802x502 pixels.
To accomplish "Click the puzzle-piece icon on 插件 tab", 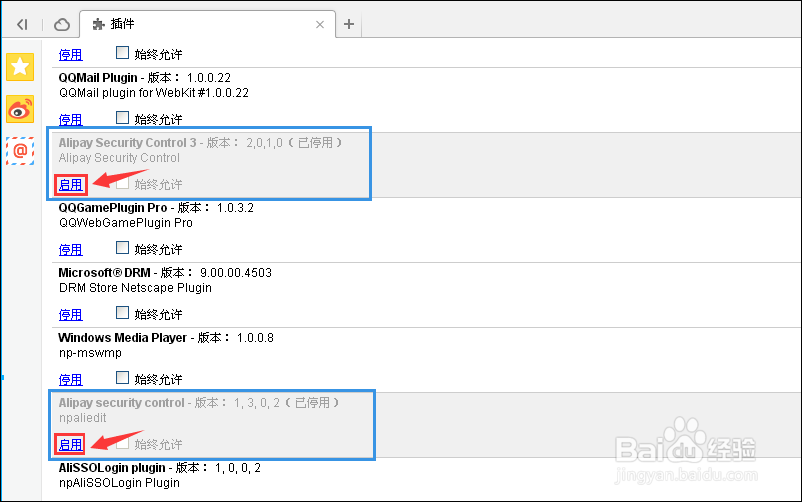I will [x=98, y=24].
